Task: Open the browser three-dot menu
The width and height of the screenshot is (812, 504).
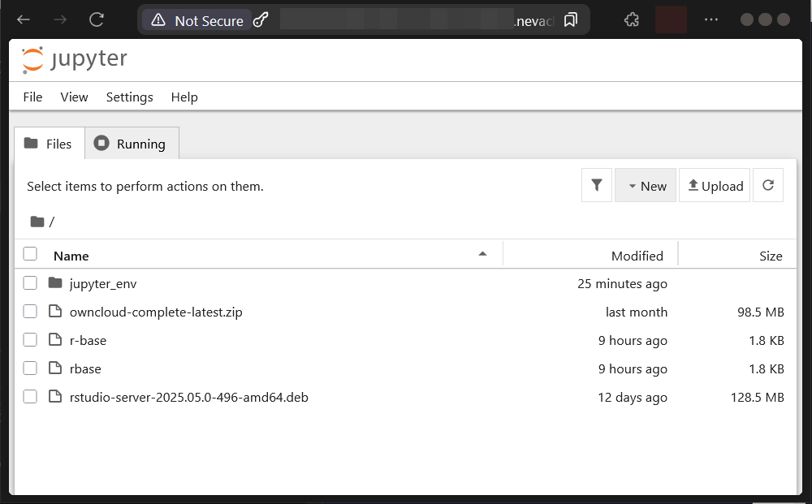Action: 711,19
